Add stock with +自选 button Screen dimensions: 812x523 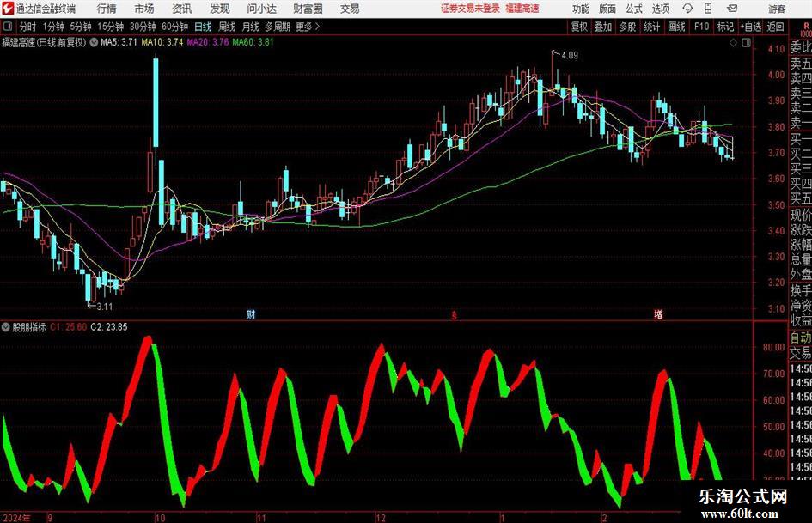pyautogui.click(x=751, y=27)
